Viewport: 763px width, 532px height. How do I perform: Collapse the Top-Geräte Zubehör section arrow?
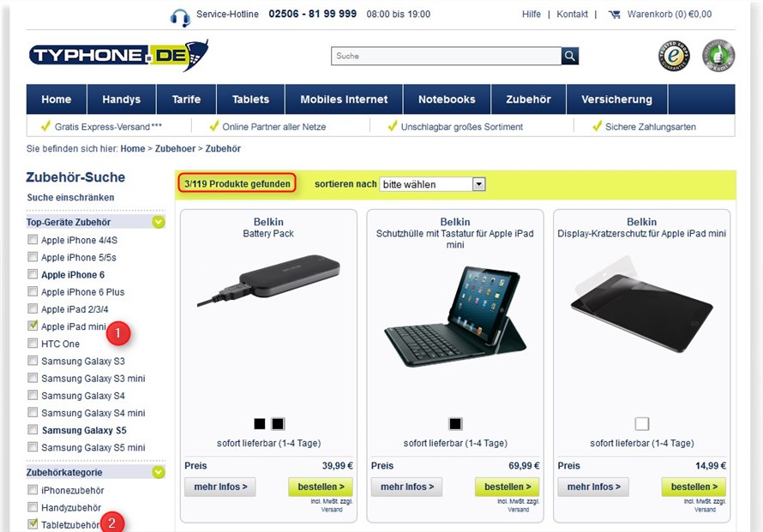pyautogui.click(x=158, y=222)
